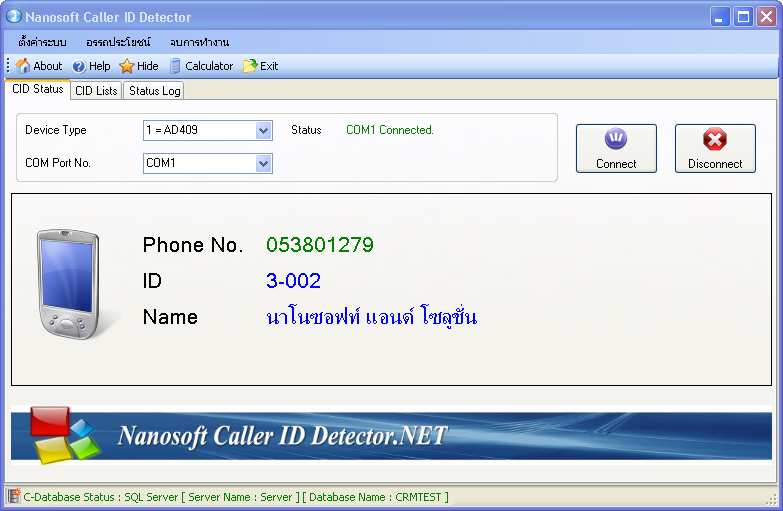Expand the Device Type dropdown arrow
The height and width of the screenshot is (511, 783).
click(264, 130)
